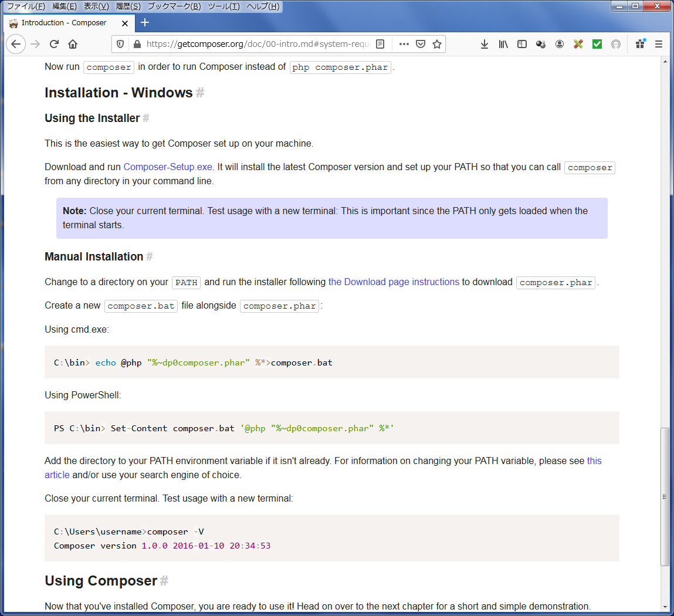Screen dimensions: 674x616
Task: Follow the Download page instructions link
Action: click(394, 282)
